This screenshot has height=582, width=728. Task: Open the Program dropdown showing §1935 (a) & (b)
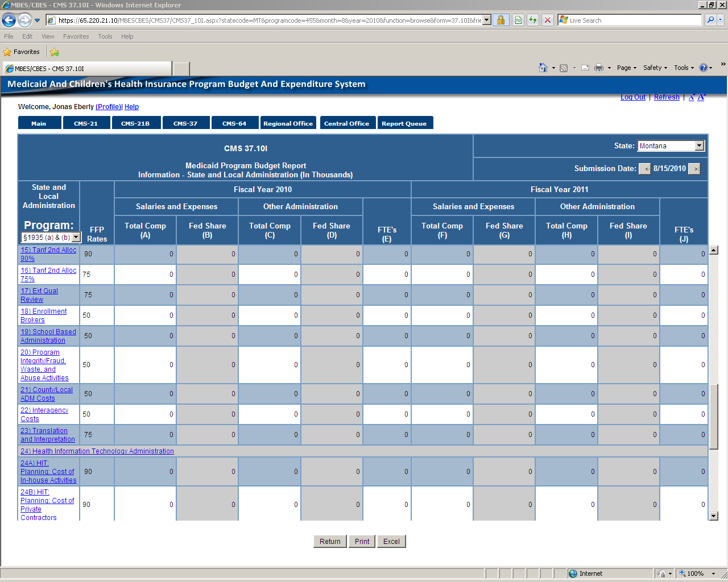[76, 238]
